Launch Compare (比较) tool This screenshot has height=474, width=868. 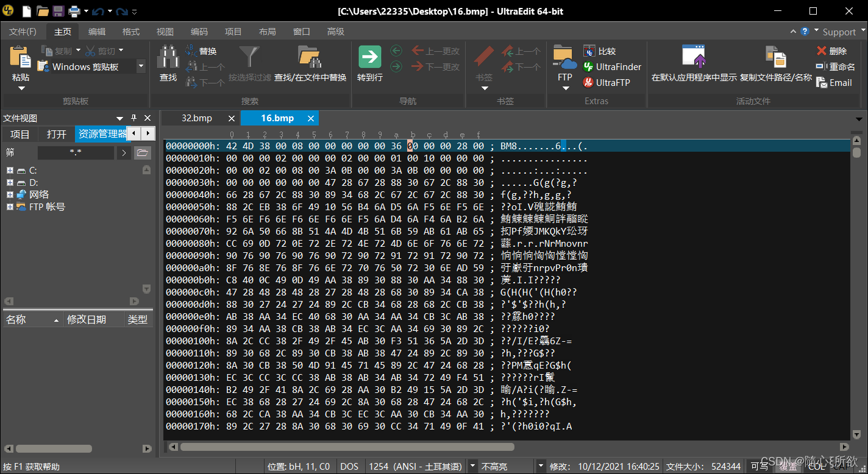tap(599, 51)
